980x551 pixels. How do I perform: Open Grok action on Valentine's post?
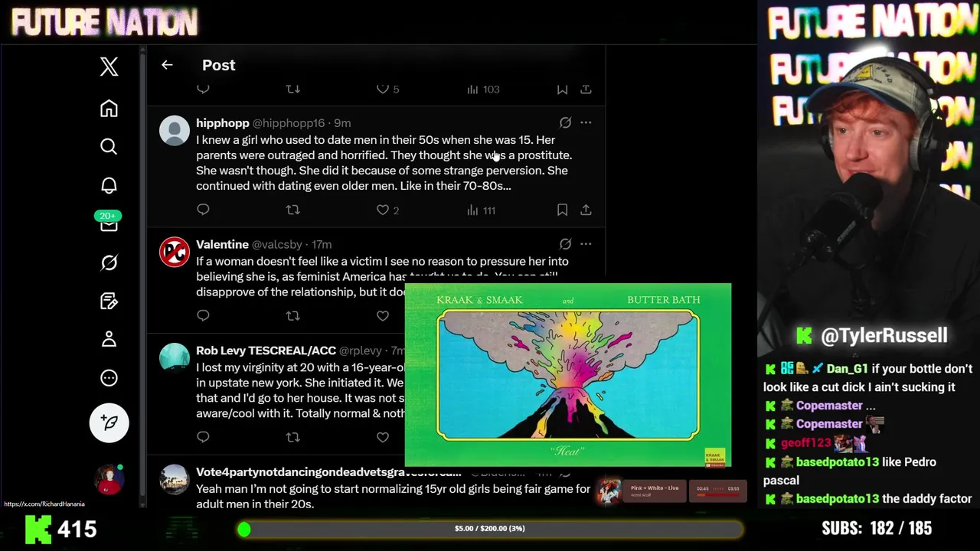coord(565,244)
